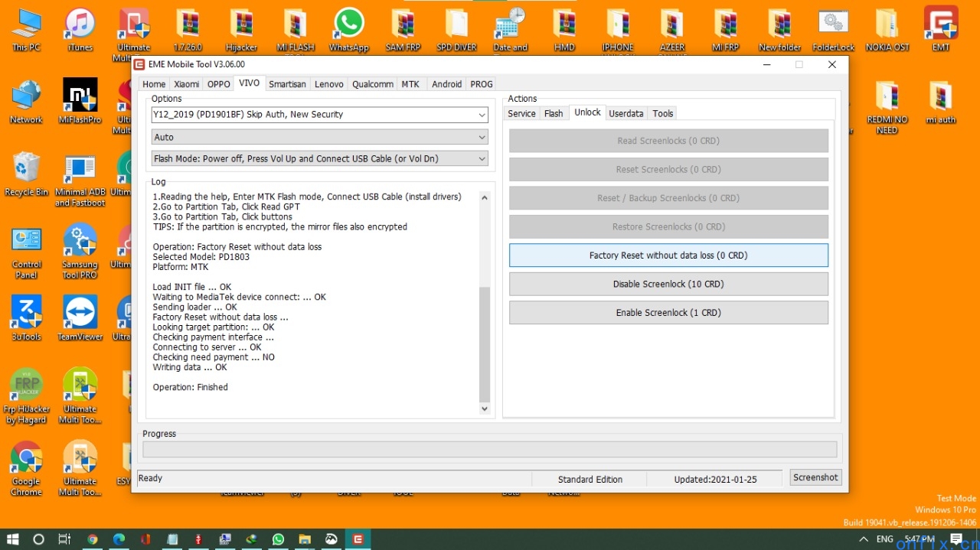The width and height of the screenshot is (980, 550).
Task: Open the iTunes desktop icon
Action: point(80,29)
